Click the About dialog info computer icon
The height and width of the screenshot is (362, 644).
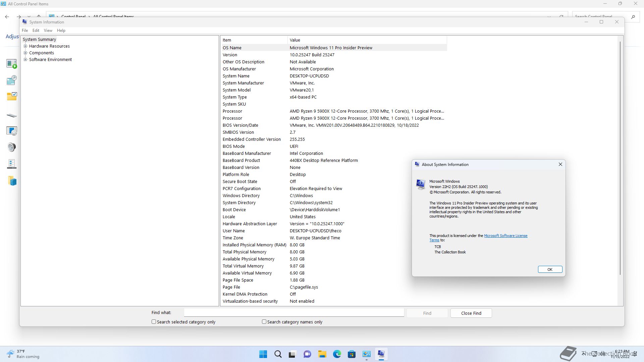tap(420, 184)
